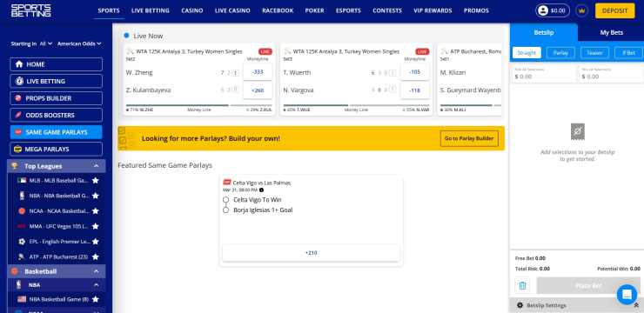Collapse the Top Leagues section
This screenshot has height=313, width=644.
coord(96,166)
